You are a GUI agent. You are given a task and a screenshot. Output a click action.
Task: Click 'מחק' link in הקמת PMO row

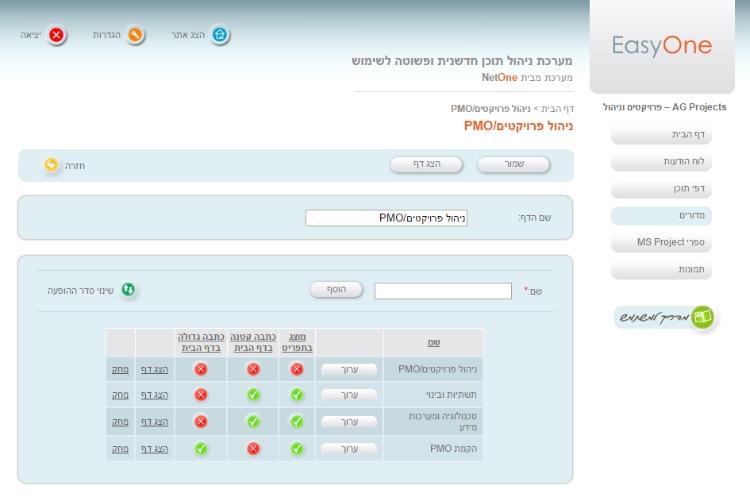coord(120,449)
